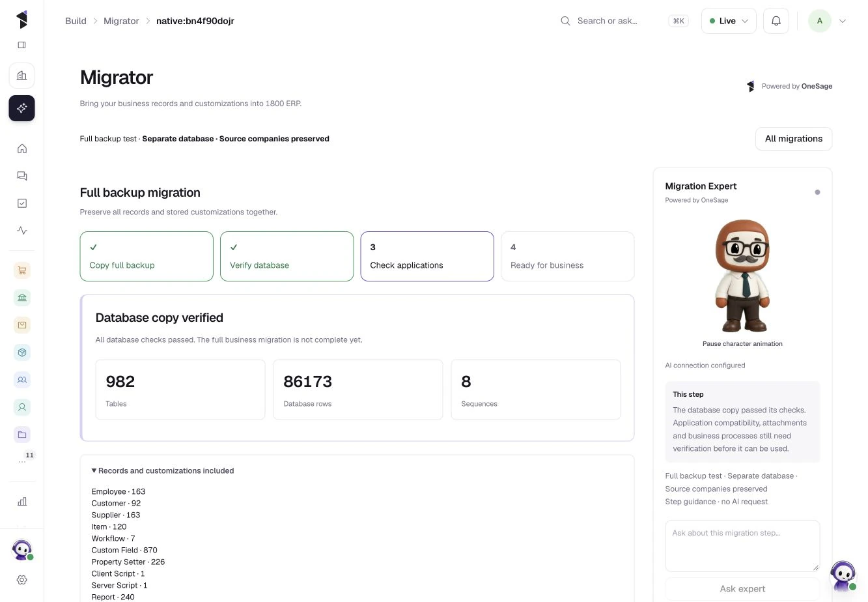Expand the user account menu chevron

843,21
